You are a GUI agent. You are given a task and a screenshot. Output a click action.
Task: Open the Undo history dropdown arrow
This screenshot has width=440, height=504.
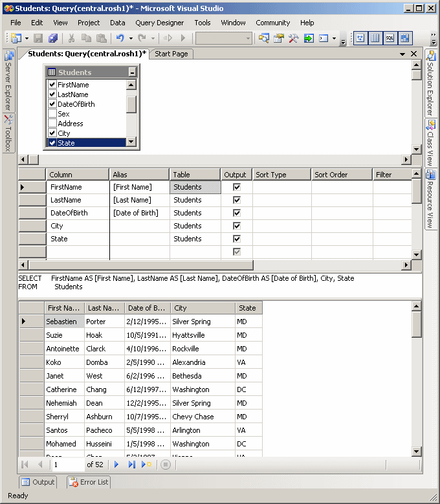(x=131, y=39)
